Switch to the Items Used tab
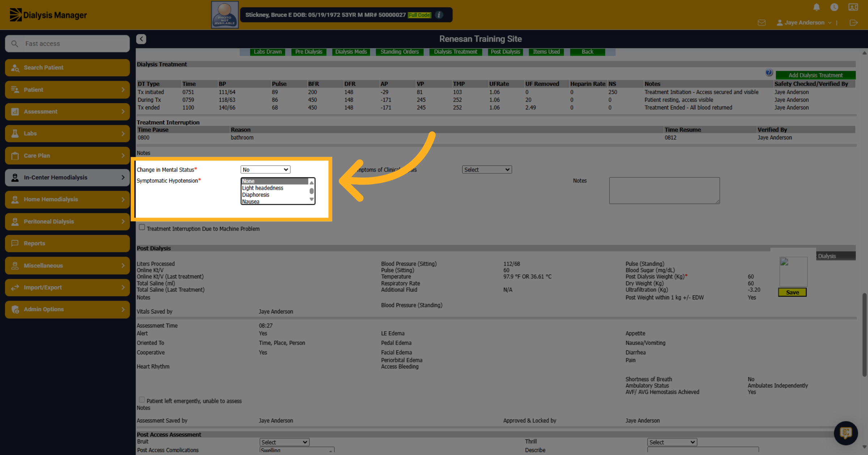Viewport: 868px width, 455px height. (546, 52)
